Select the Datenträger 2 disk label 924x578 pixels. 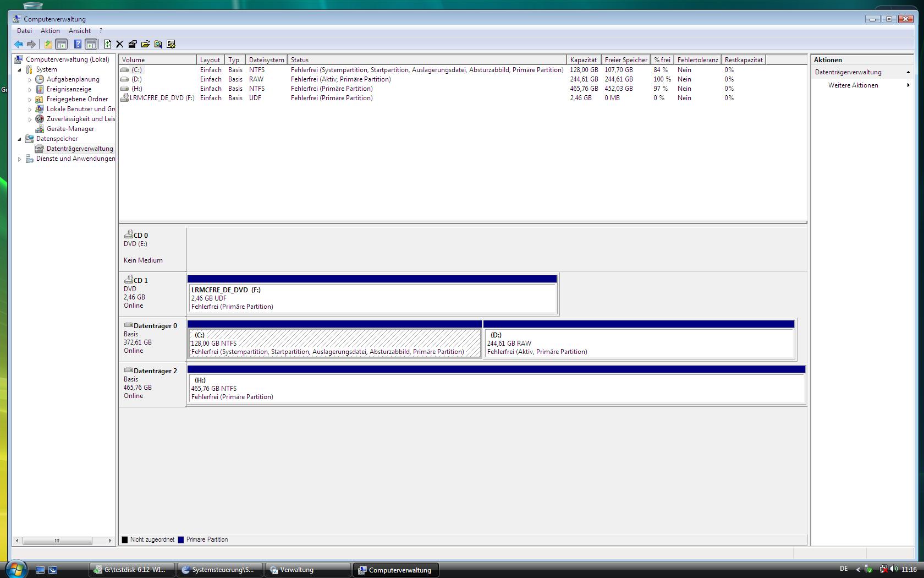tap(152, 384)
